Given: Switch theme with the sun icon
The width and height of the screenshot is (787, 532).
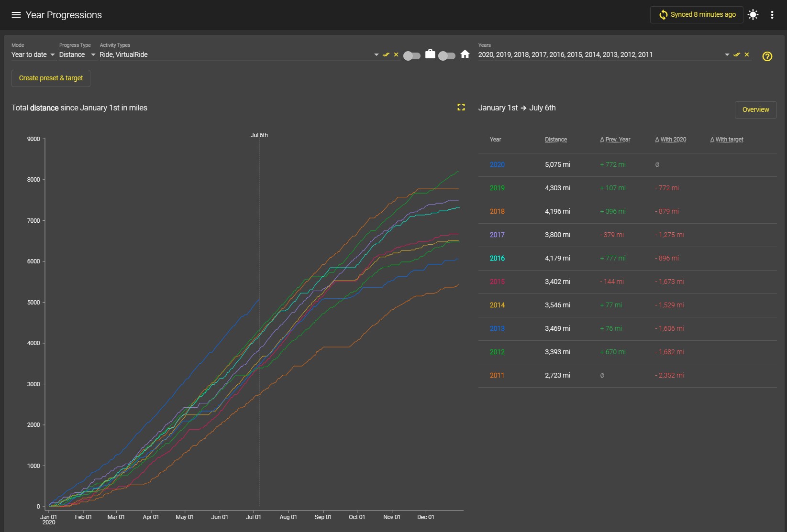Looking at the screenshot, I should tap(753, 15).
